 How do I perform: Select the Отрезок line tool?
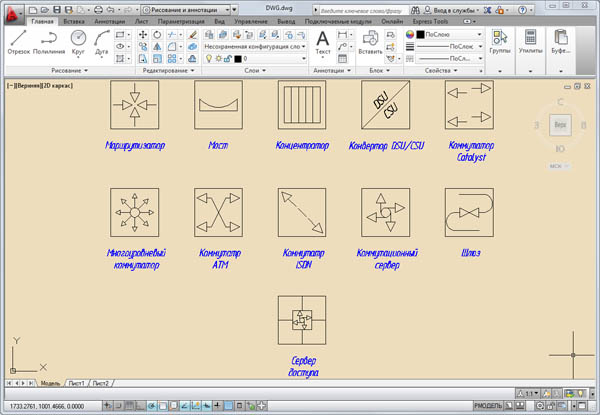pos(19,41)
